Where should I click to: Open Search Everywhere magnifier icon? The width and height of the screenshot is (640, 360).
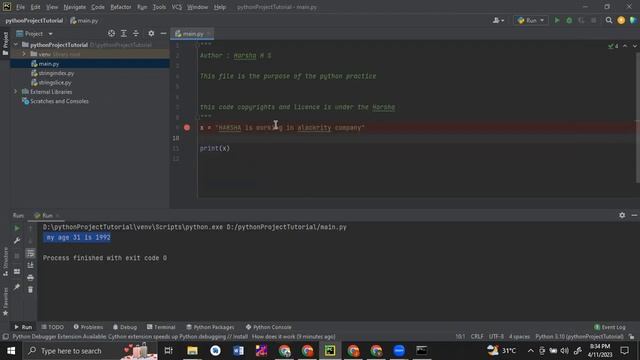(609, 20)
